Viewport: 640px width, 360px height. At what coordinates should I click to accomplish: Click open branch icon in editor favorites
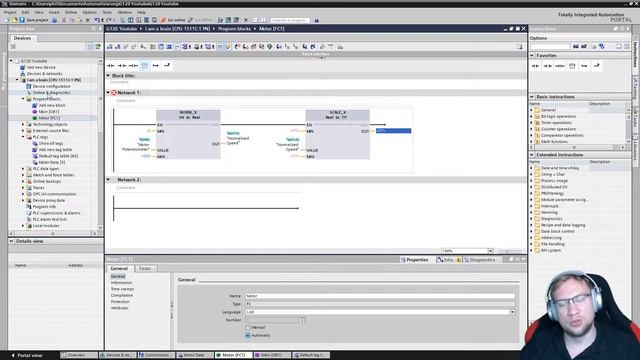coord(156,65)
